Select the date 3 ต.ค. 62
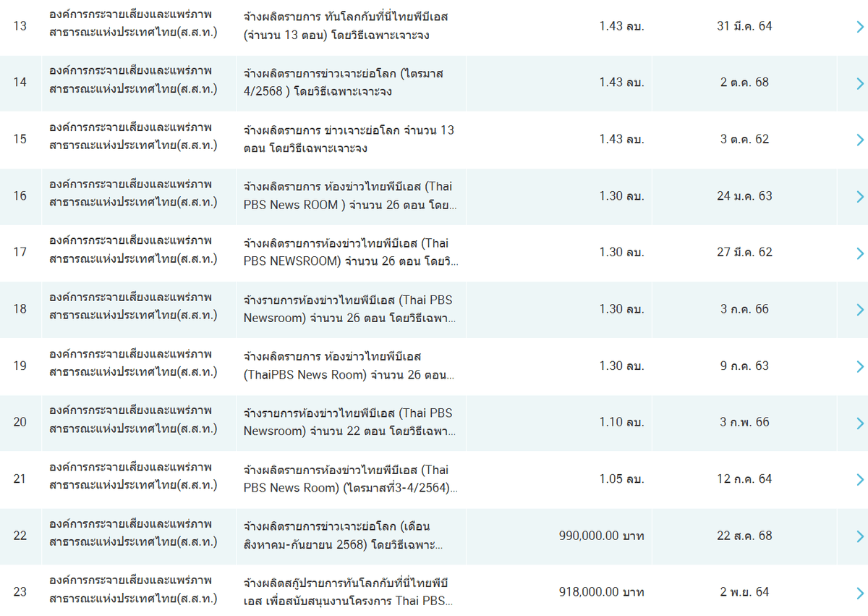 click(x=744, y=139)
